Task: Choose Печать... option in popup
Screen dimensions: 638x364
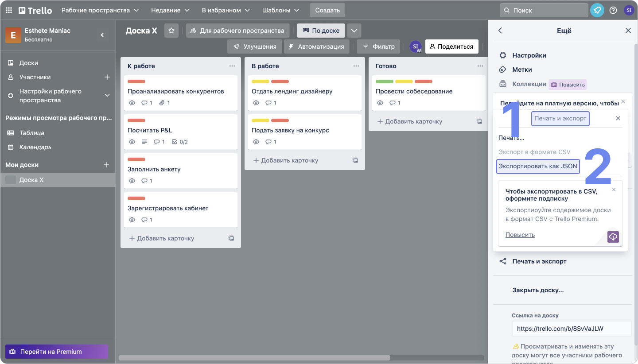Action: 511,138
